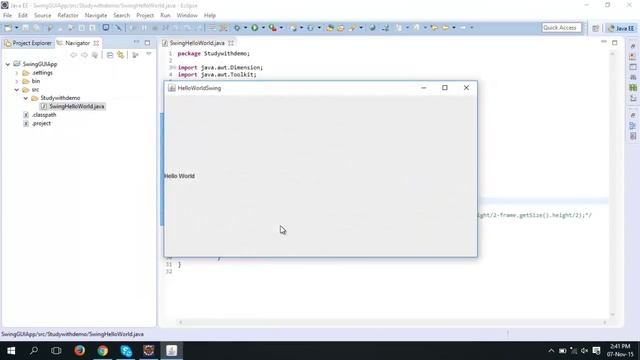Screen dimensions: 640x360
Task: Click the New wizard toolbar icon
Action: [8, 28]
